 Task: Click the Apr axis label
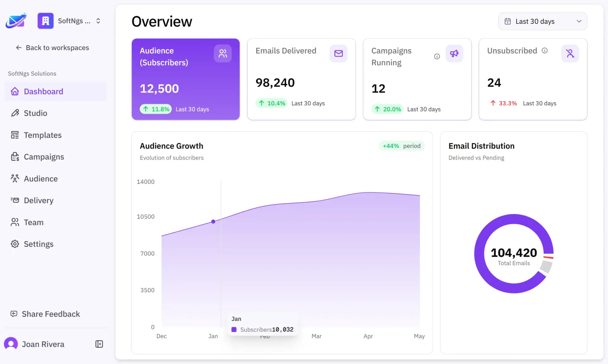point(368,336)
